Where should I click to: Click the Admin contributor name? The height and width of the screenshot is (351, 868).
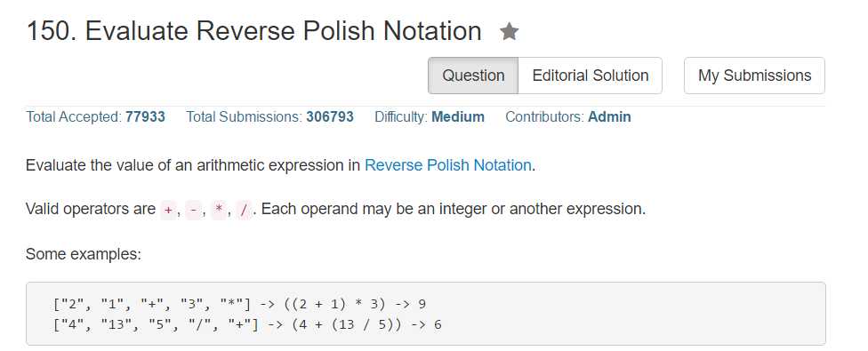[x=609, y=117]
